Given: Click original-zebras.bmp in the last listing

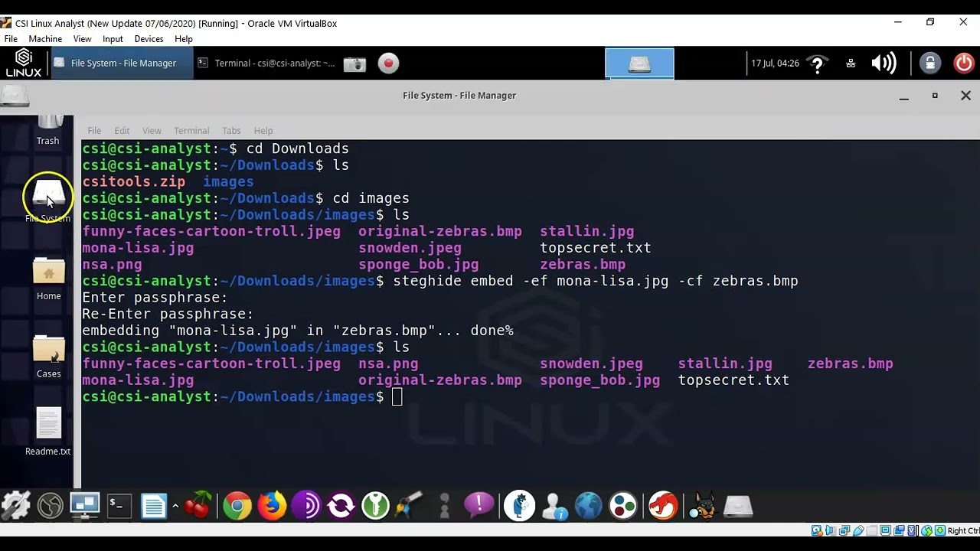Looking at the screenshot, I should pos(440,380).
